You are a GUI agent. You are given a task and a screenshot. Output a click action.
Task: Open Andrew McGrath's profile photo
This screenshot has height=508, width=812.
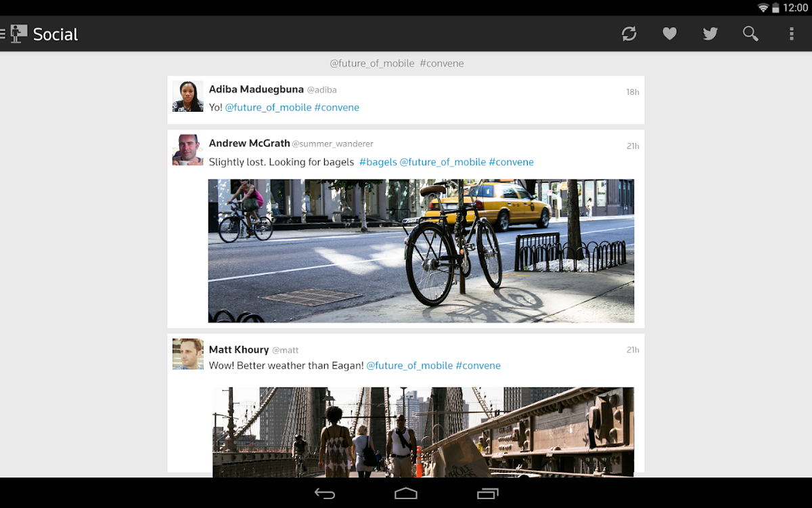pyautogui.click(x=188, y=150)
